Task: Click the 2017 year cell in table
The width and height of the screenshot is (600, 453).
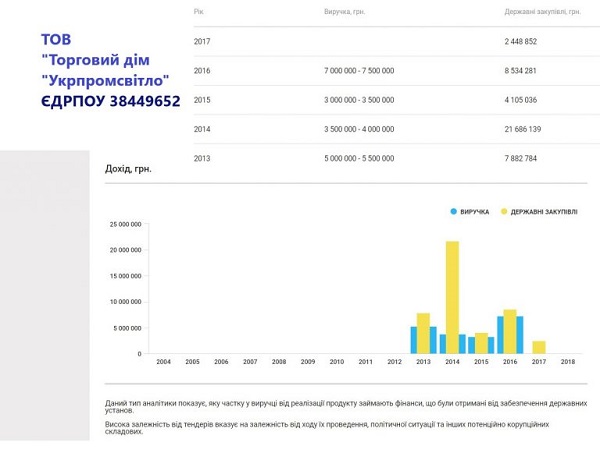Action: click(202, 41)
